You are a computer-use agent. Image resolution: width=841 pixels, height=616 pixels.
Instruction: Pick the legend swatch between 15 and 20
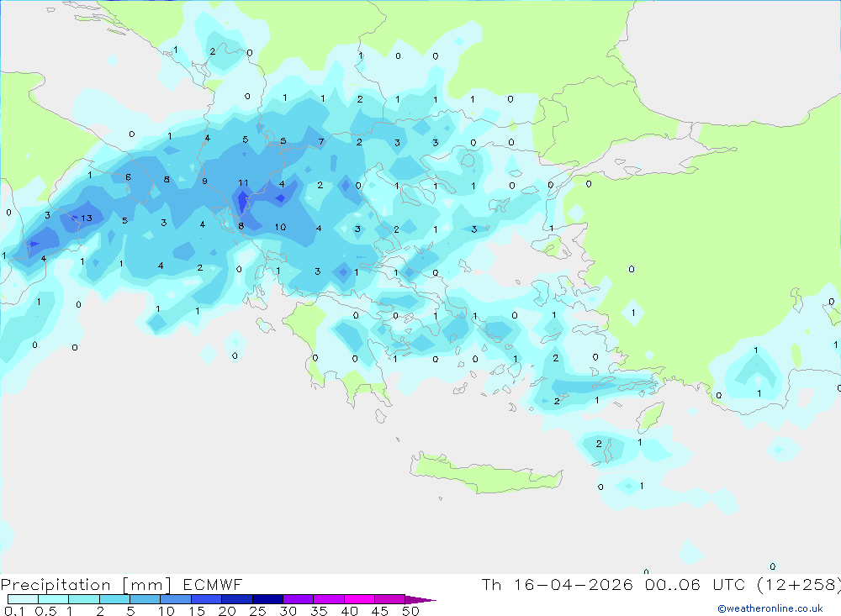point(206,599)
